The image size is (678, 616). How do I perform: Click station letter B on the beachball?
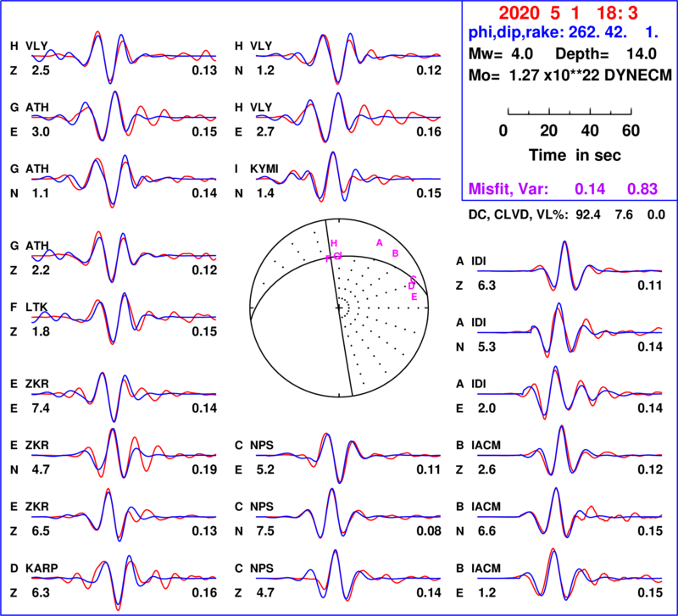[x=395, y=253]
